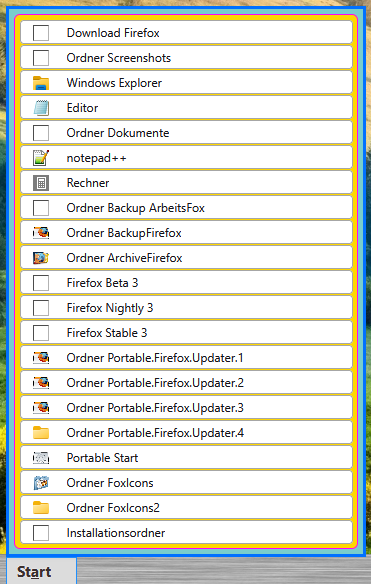Launch Firefox Stable 3
Viewport: 371px width, 584px height.
point(186,332)
